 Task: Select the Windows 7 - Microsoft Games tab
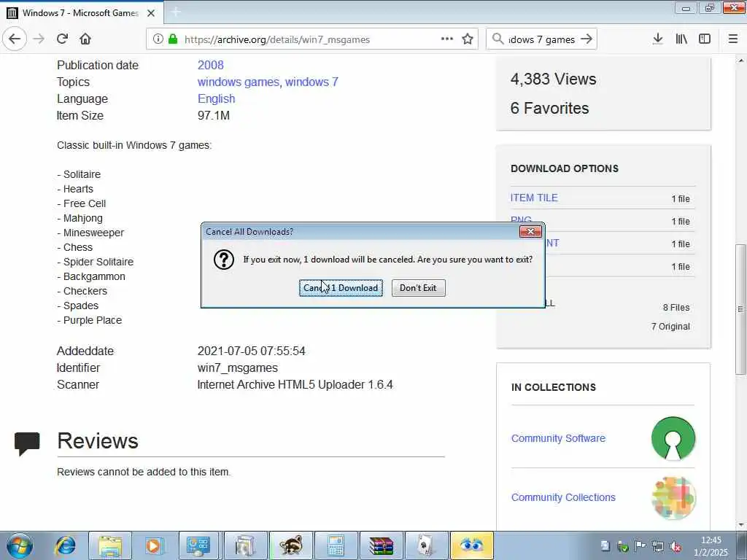[x=81, y=13]
